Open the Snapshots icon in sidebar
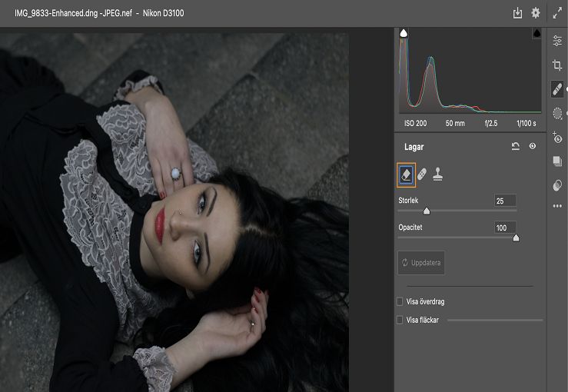This screenshot has width=568, height=392. tap(557, 161)
